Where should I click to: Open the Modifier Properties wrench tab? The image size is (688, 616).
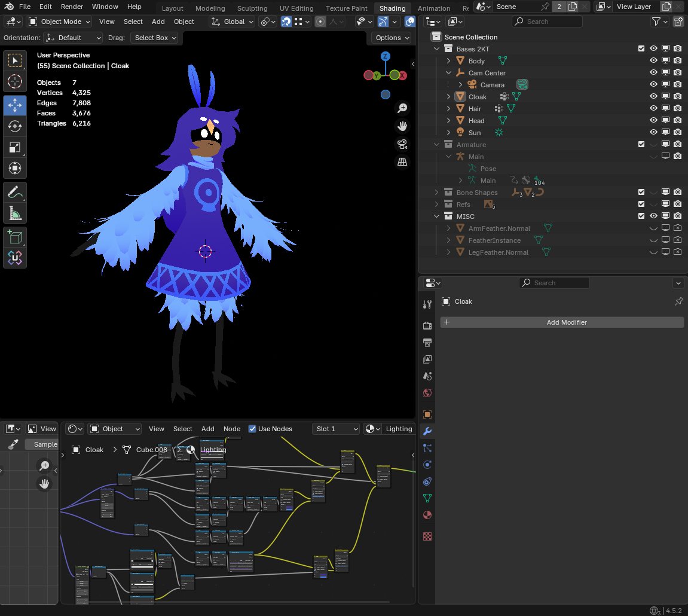tap(427, 431)
